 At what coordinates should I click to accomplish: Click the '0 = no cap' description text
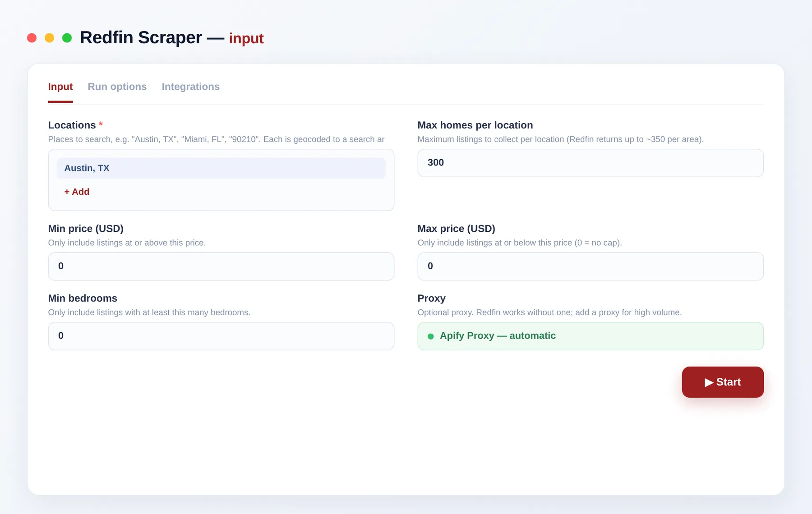[520, 243]
